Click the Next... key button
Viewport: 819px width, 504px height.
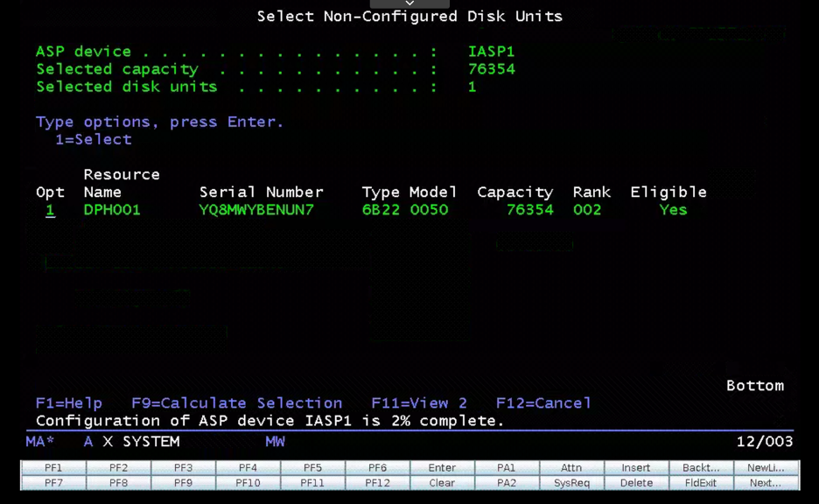tap(766, 483)
